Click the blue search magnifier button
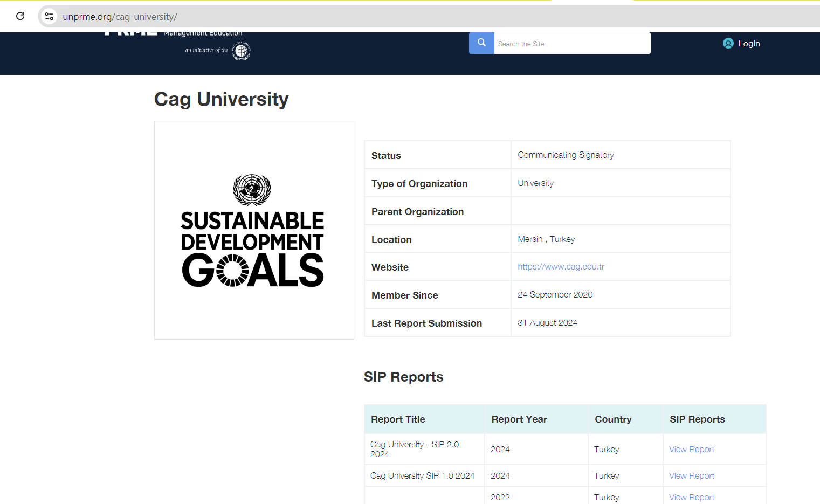This screenshot has width=820, height=504. (x=481, y=43)
